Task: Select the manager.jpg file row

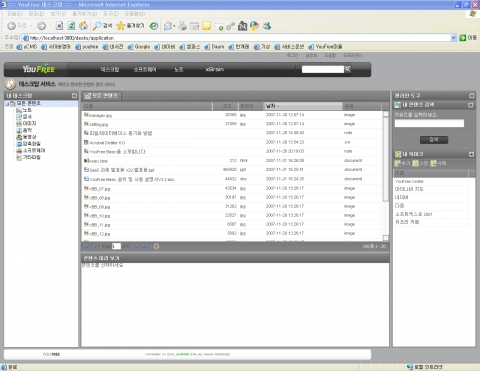Action: point(232,115)
